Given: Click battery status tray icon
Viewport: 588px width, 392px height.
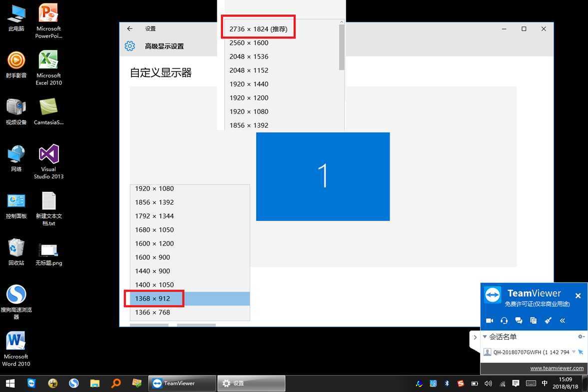Looking at the screenshot, I should (475, 383).
